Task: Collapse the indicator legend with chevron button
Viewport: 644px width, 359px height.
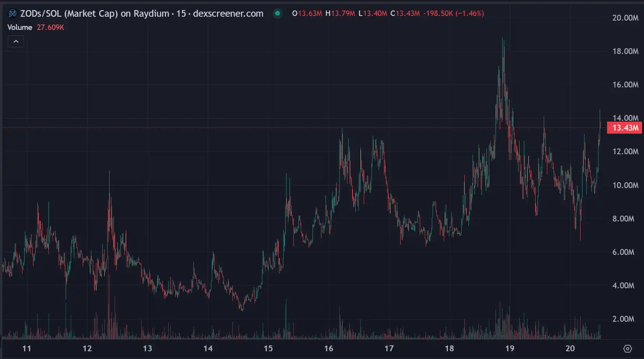Action: coord(16,41)
